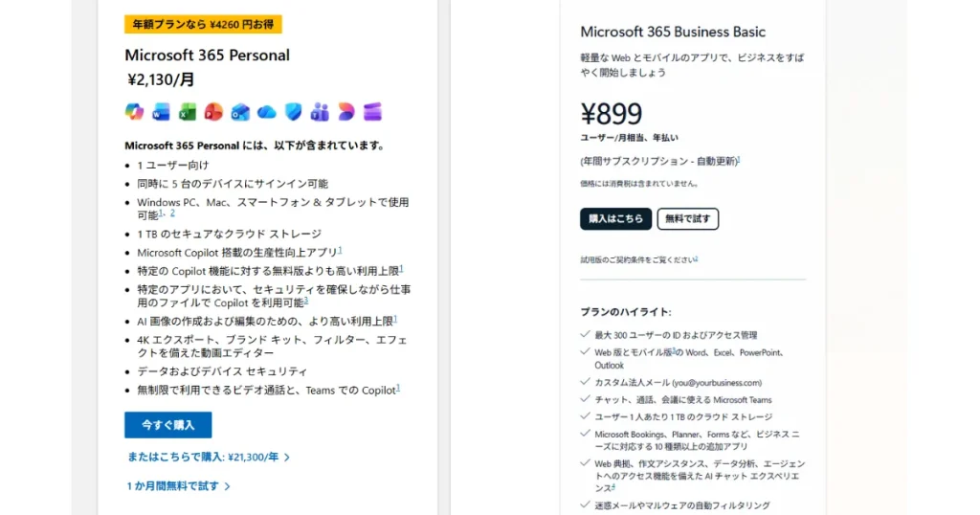Click the Defender shield icon
Viewport: 980px width, 515px height.
coord(293,112)
